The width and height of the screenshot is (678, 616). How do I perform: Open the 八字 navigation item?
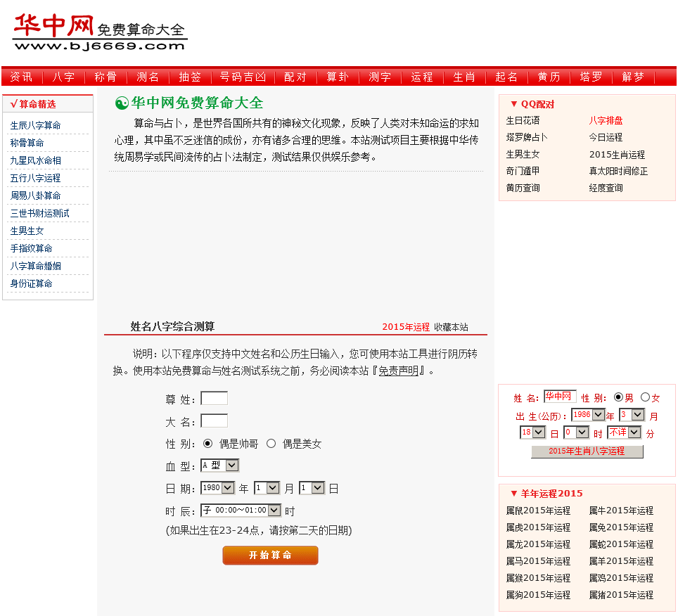[63, 77]
